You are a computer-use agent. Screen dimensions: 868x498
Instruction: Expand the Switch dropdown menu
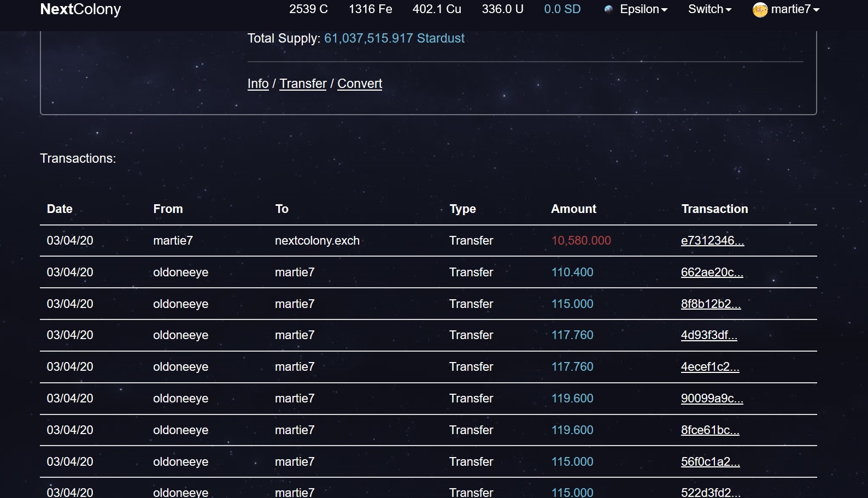click(x=709, y=9)
